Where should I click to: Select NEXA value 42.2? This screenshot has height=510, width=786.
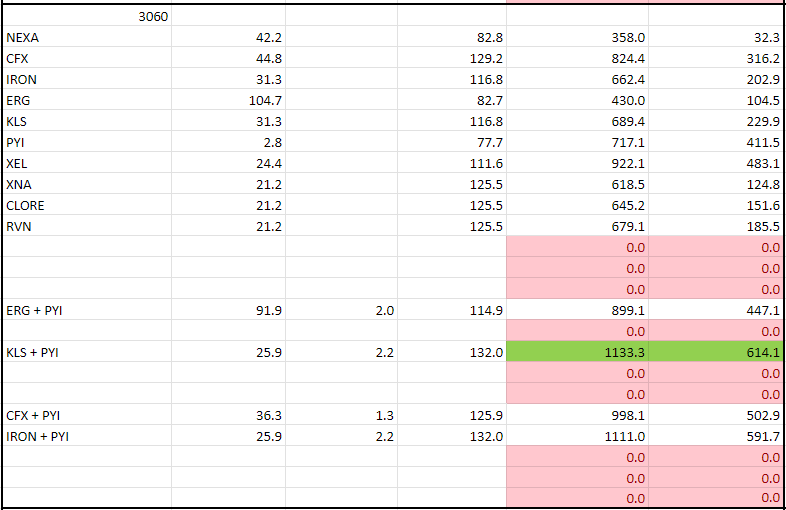point(229,37)
